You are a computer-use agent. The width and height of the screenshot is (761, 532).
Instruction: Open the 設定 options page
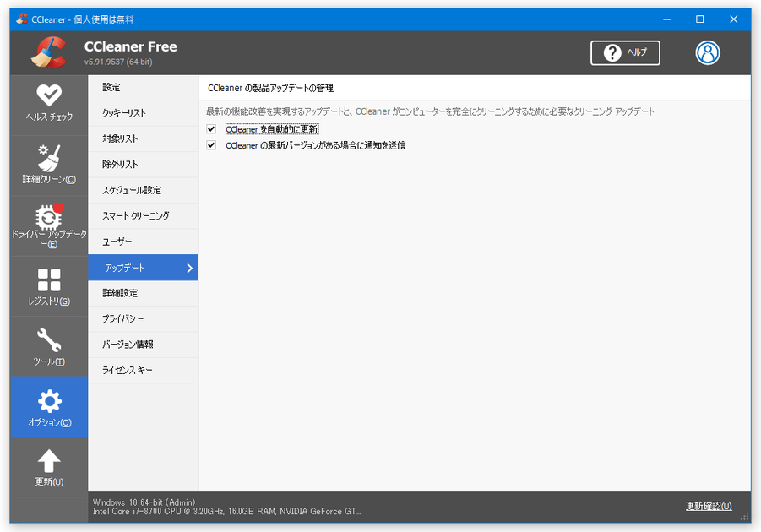point(144,87)
